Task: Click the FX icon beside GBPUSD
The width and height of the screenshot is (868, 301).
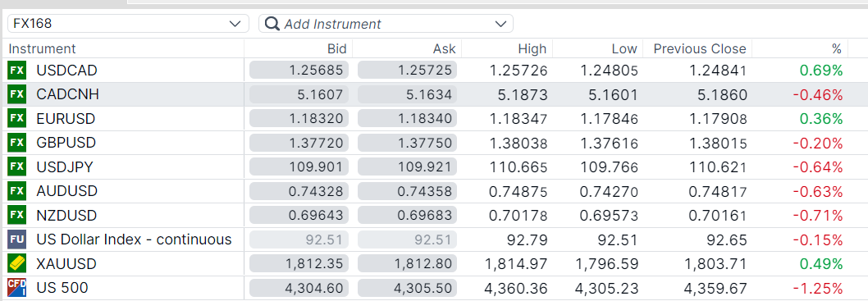Action: point(16,143)
